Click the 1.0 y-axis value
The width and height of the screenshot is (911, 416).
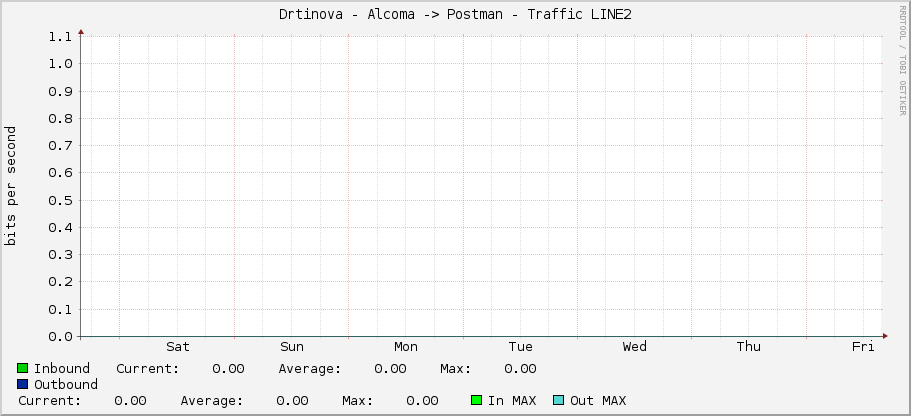60,64
